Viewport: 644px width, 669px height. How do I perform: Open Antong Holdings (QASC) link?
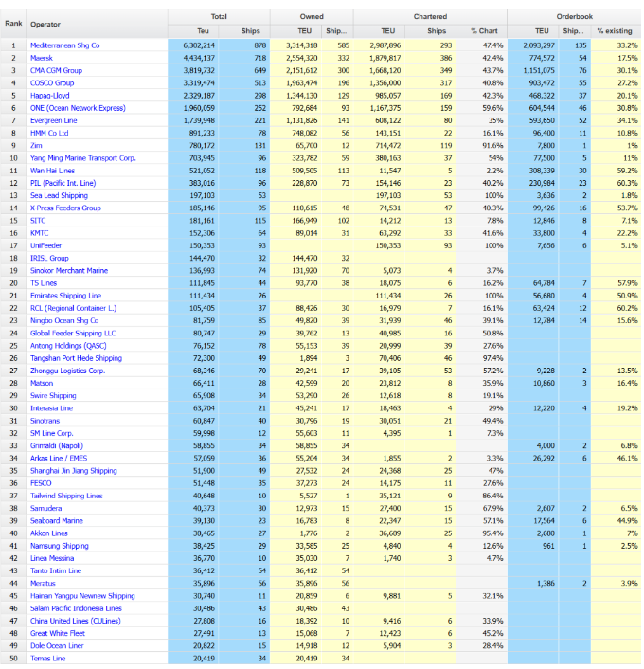tap(68, 346)
